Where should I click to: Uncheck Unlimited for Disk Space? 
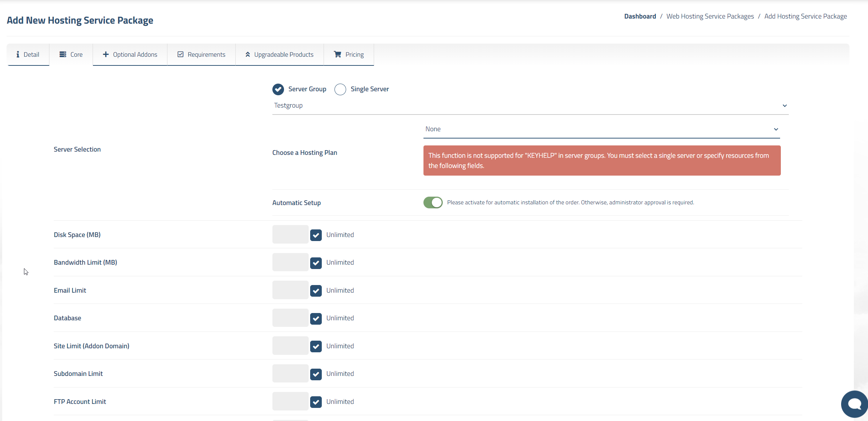point(316,235)
